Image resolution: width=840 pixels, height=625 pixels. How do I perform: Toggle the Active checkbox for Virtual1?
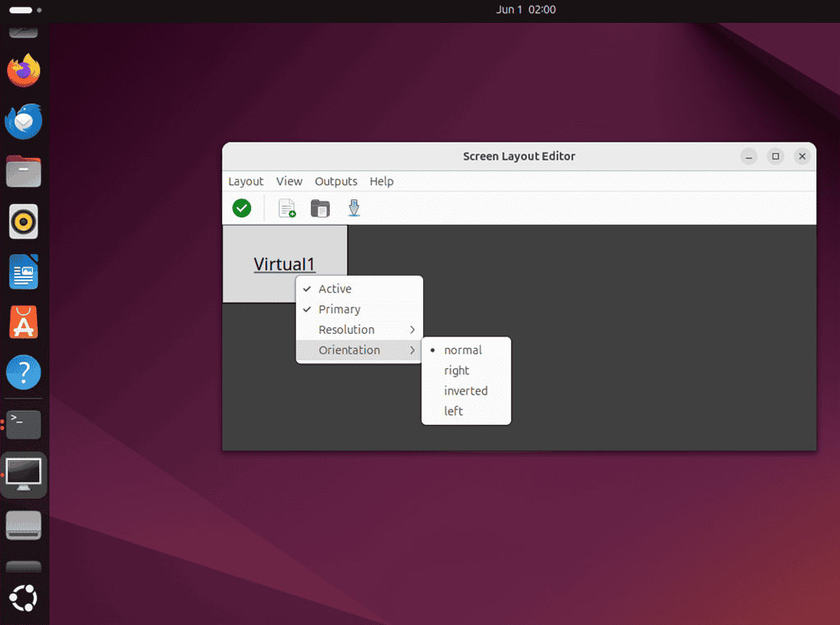click(359, 289)
